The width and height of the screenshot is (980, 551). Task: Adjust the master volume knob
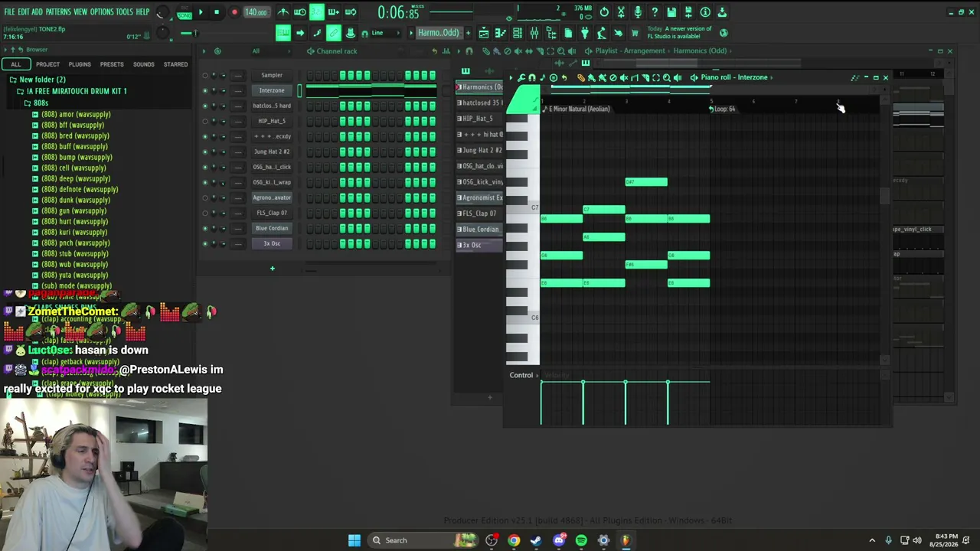point(162,13)
